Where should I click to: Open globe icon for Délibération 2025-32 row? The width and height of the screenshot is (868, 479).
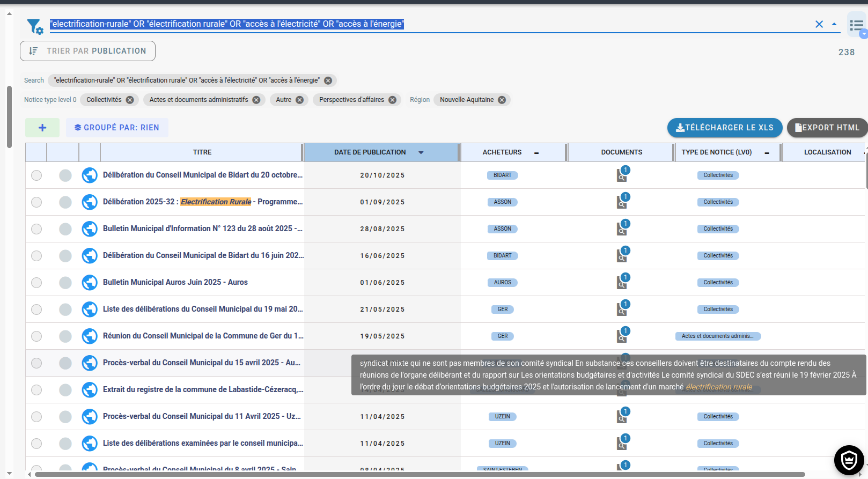[x=90, y=202]
